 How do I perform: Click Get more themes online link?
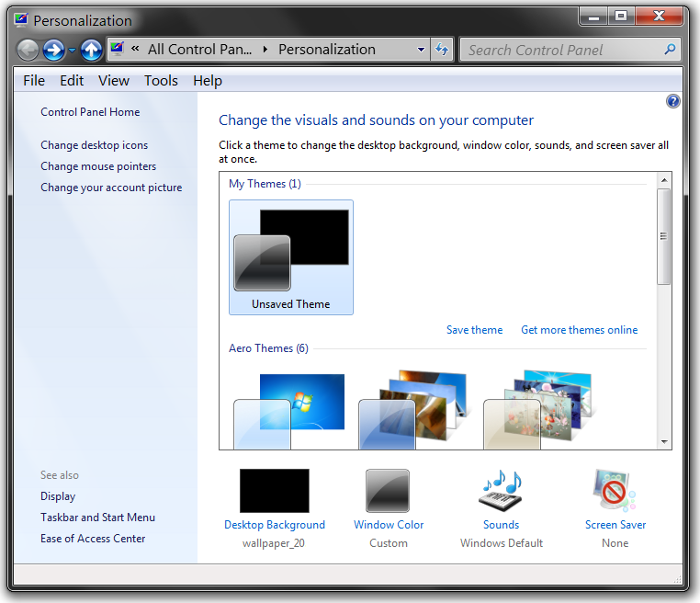pos(580,330)
